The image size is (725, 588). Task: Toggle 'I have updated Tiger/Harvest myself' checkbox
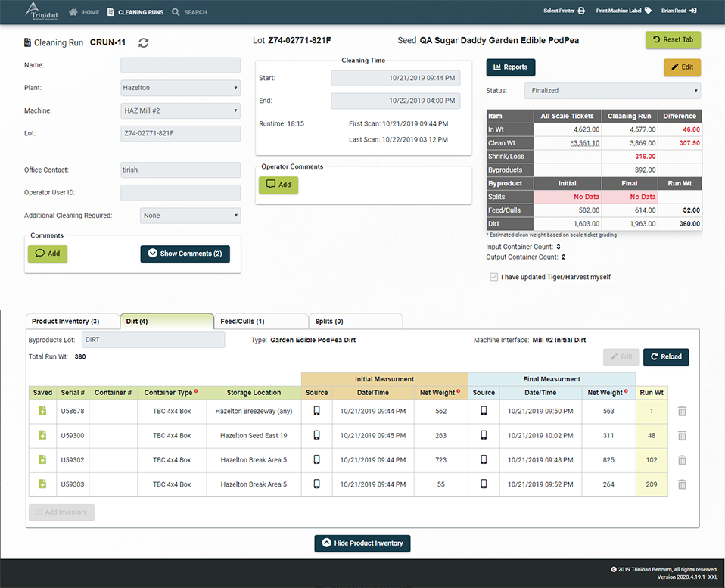[494, 278]
